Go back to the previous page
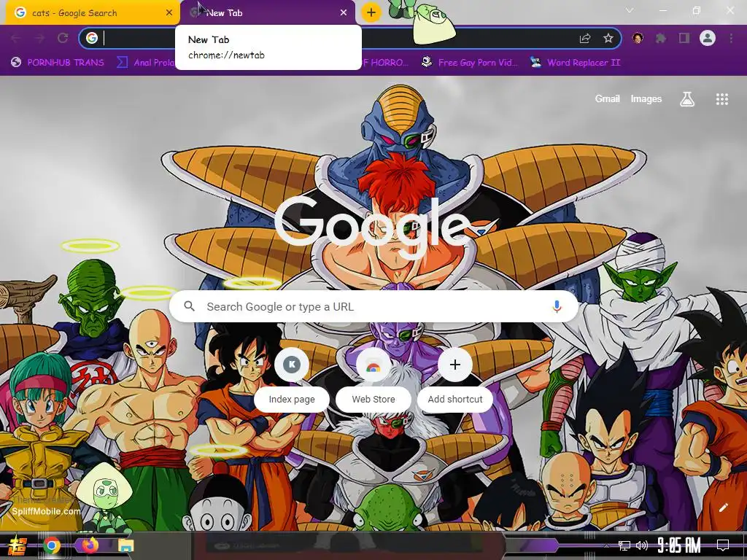 (x=16, y=38)
